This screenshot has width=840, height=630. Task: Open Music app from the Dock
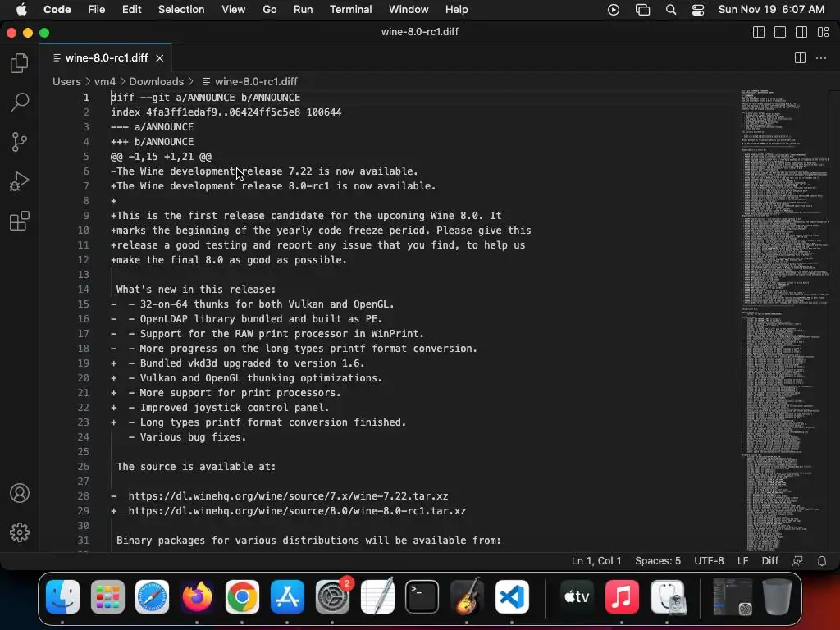coord(622,597)
